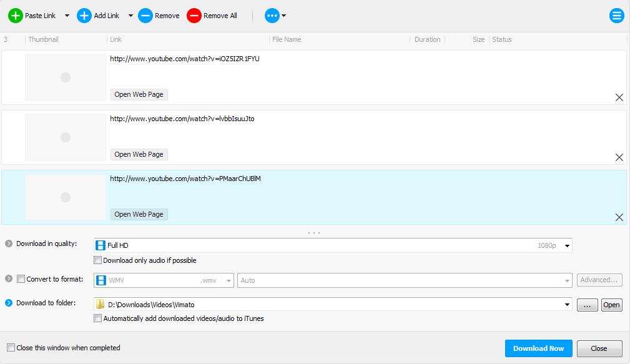
Task: Select the thumbnail of the iOZ5IZR1FYU video
Action: coord(66,77)
